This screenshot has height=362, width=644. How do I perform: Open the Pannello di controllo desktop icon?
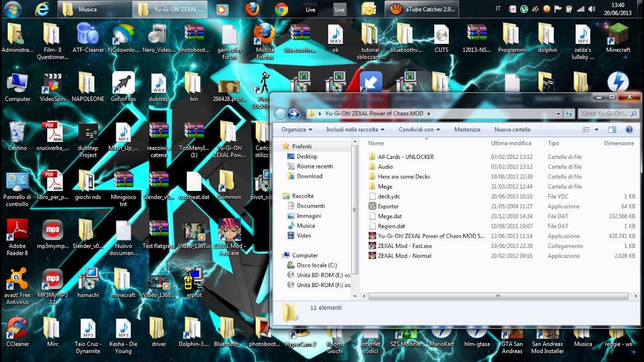[x=18, y=189]
